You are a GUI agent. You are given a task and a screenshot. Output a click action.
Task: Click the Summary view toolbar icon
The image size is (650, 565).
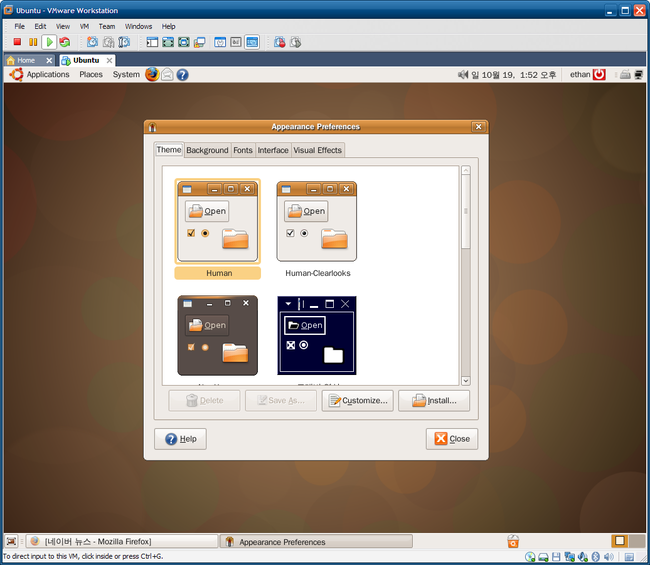[220, 42]
